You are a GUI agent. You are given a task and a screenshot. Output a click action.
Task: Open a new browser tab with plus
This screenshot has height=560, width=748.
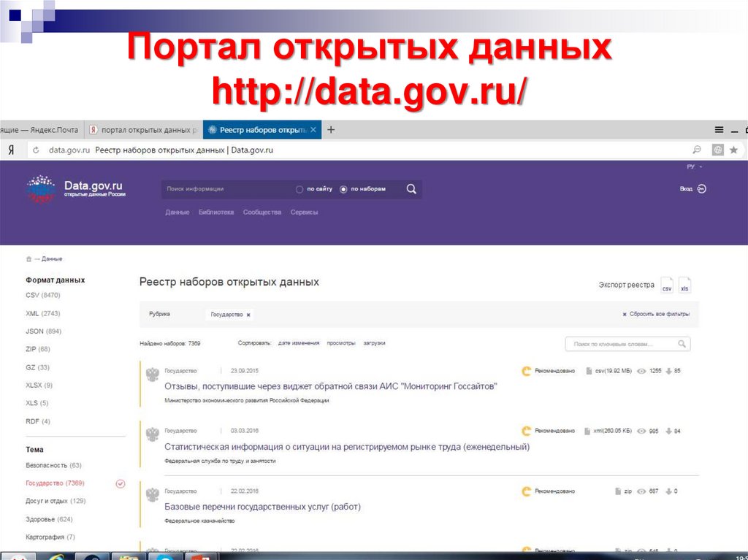pyautogui.click(x=331, y=130)
